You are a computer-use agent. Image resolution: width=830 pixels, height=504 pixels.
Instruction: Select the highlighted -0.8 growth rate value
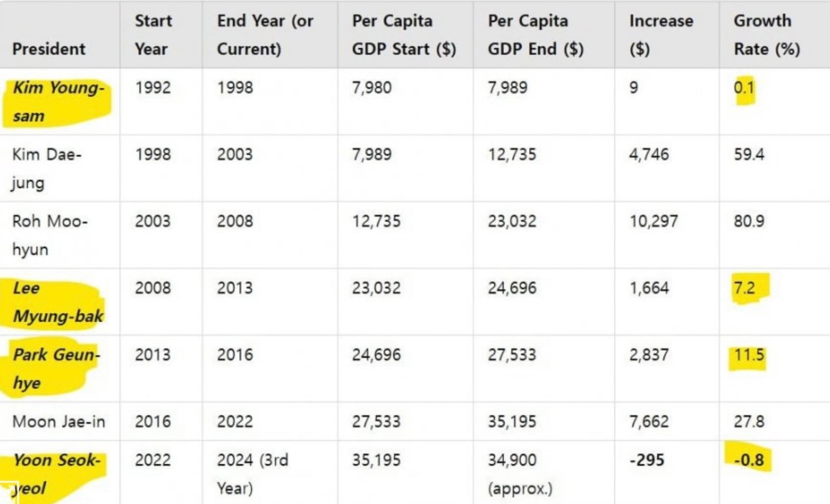(749, 460)
